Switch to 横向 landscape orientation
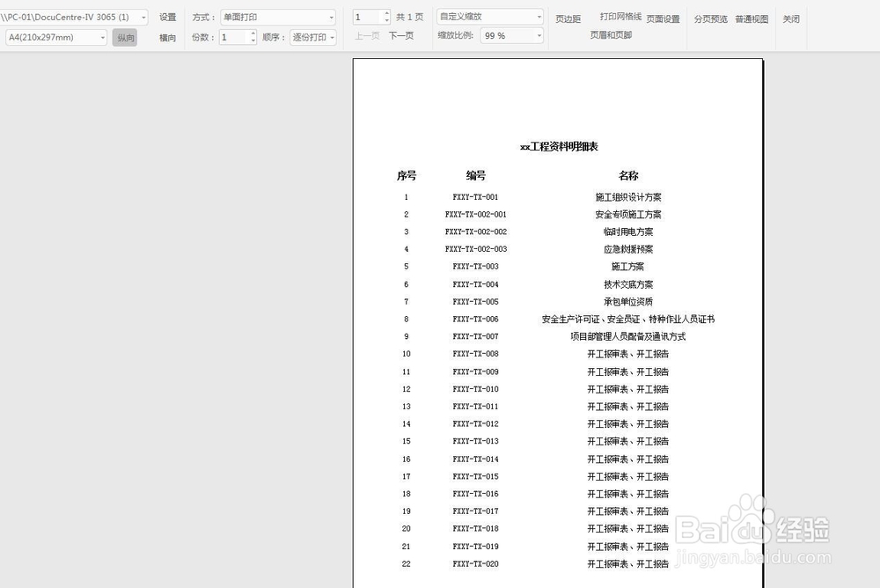 167,38
